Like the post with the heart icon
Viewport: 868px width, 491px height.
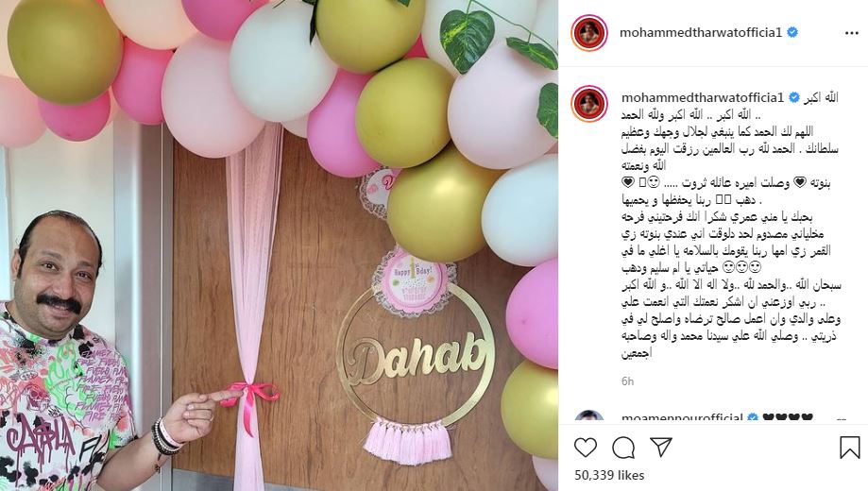click(x=586, y=448)
